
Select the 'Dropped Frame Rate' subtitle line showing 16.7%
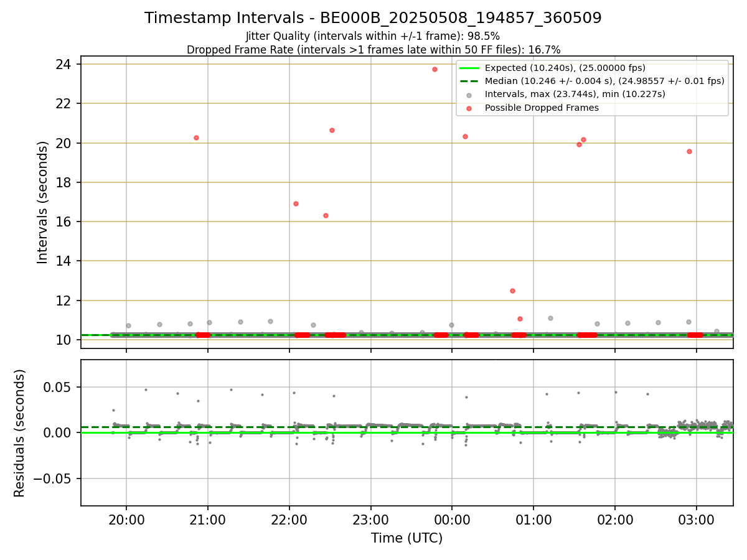pyautogui.click(x=373, y=50)
